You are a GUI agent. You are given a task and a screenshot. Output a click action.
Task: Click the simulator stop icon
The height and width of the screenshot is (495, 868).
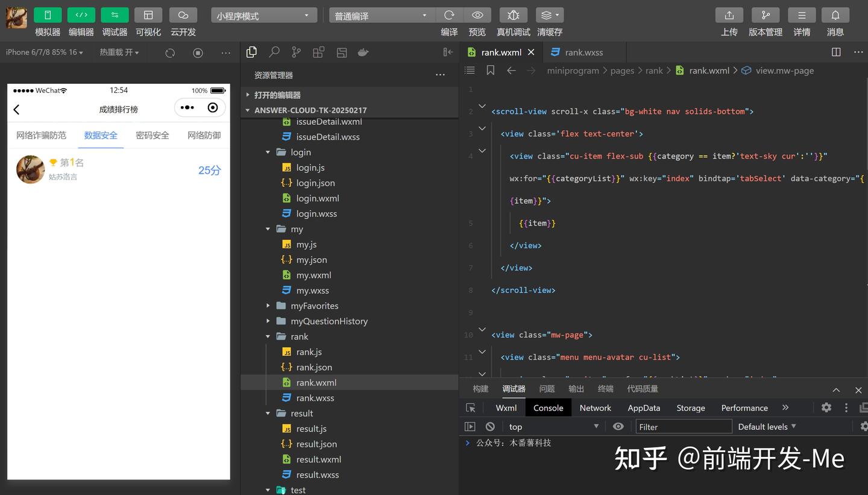pyautogui.click(x=198, y=53)
